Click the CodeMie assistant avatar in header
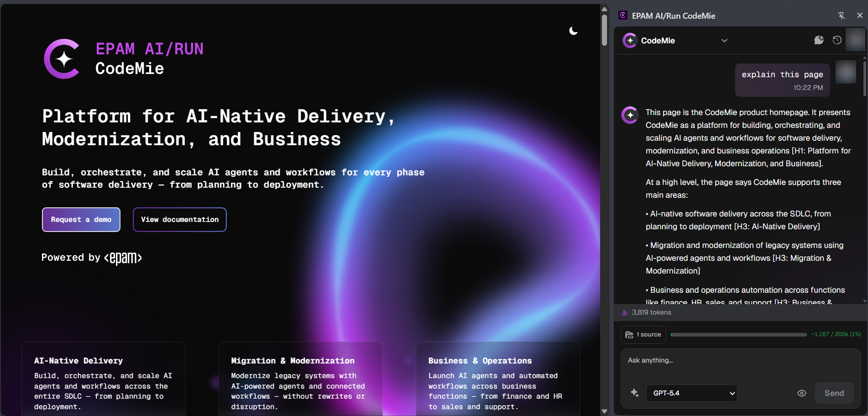868x416 pixels. (x=630, y=41)
